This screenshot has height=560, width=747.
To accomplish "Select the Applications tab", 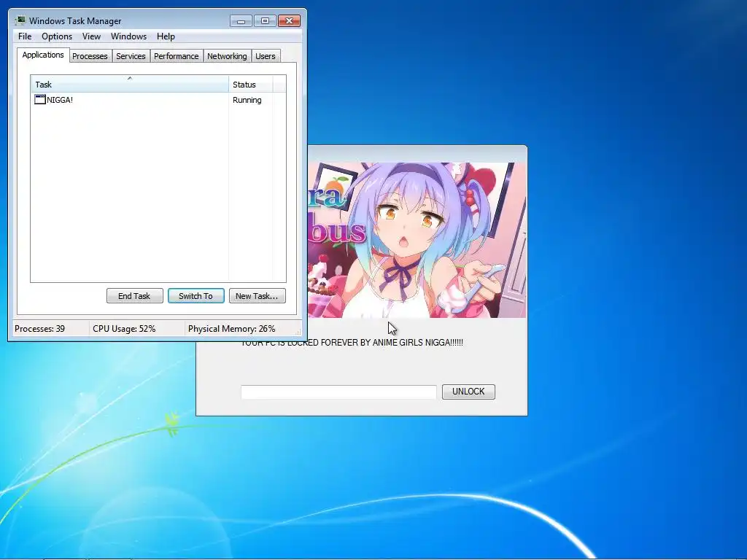I will pyautogui.click(x=43, y=55).
